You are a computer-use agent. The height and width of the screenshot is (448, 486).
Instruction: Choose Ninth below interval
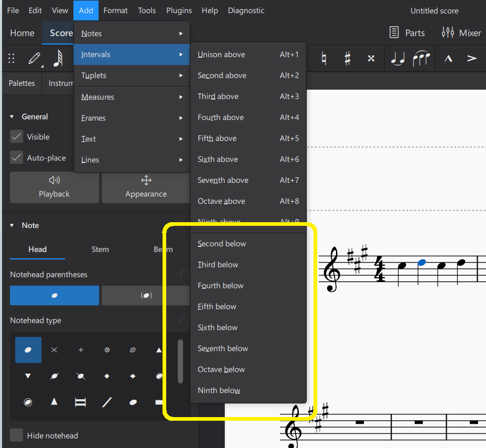click(x=249, y=390)
